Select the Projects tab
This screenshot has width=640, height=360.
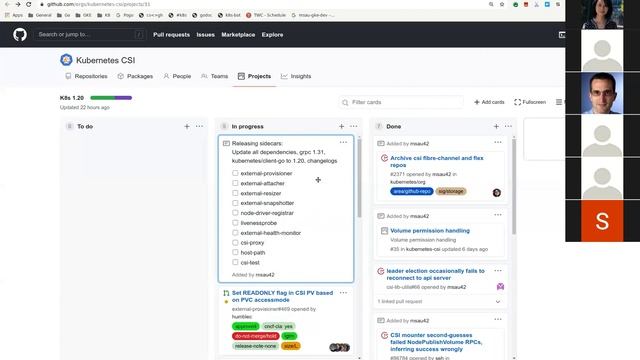(x=254, y=76)
